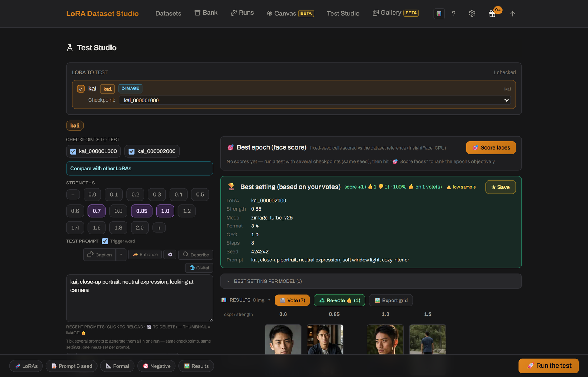Click inside the test prompt text area
Viewport: 588px width, 377px height.
point(139,298)
